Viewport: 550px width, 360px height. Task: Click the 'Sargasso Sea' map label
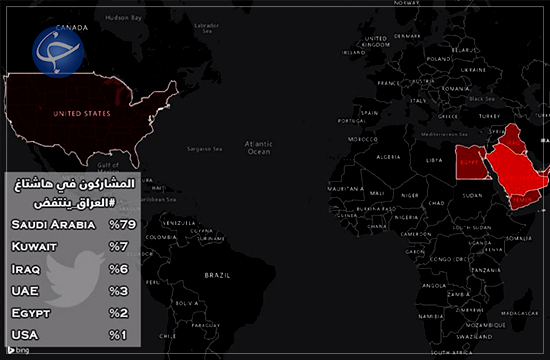204,149
